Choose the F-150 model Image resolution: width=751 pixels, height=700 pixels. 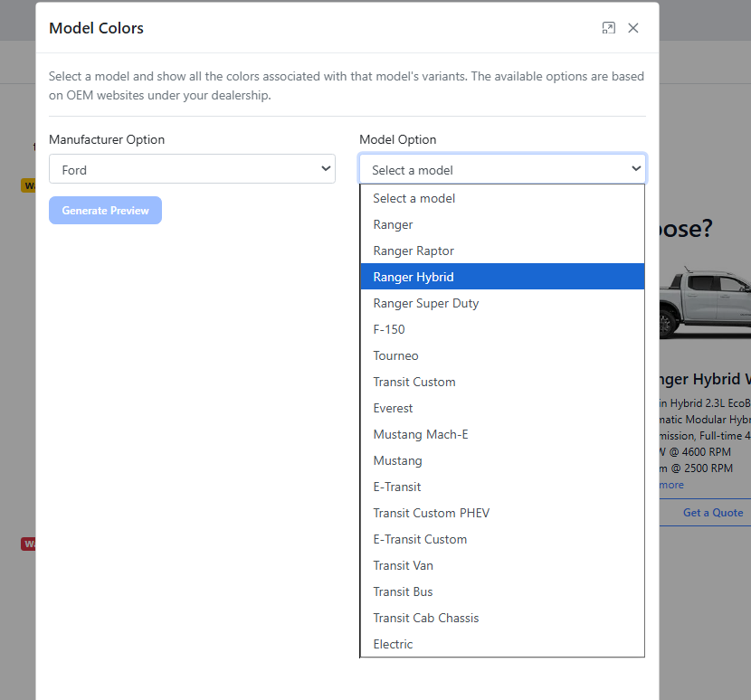389,329
